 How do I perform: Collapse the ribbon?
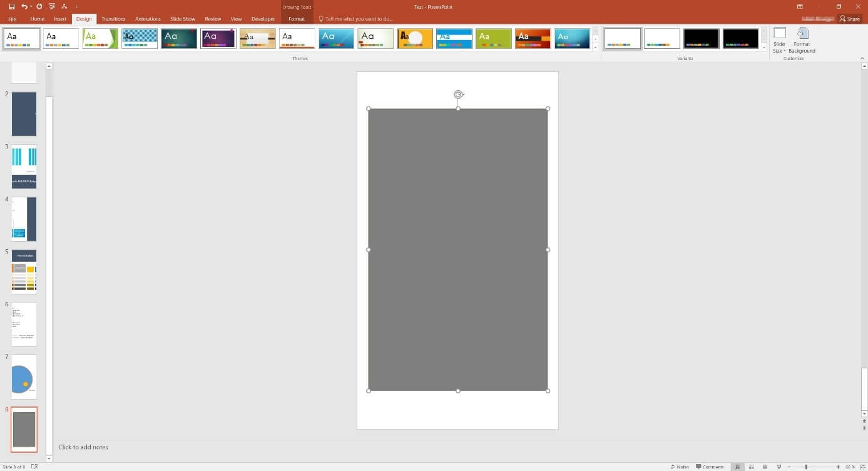coord(862,58)
